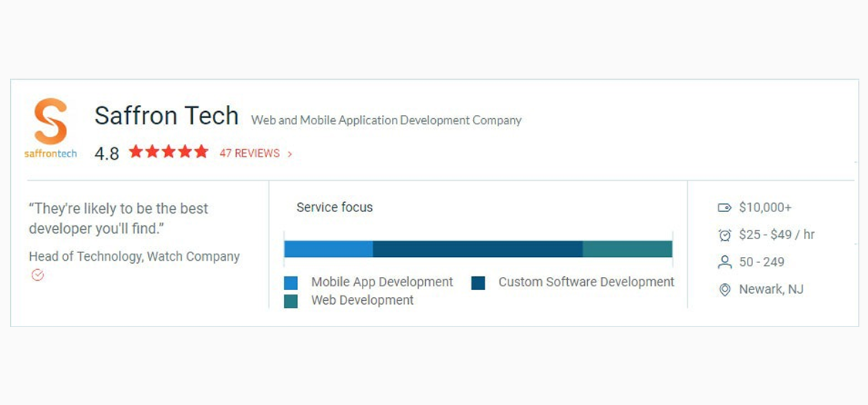Click the five red star rating
The width and height of the screenshot is (868, 405).
(168, 152)
